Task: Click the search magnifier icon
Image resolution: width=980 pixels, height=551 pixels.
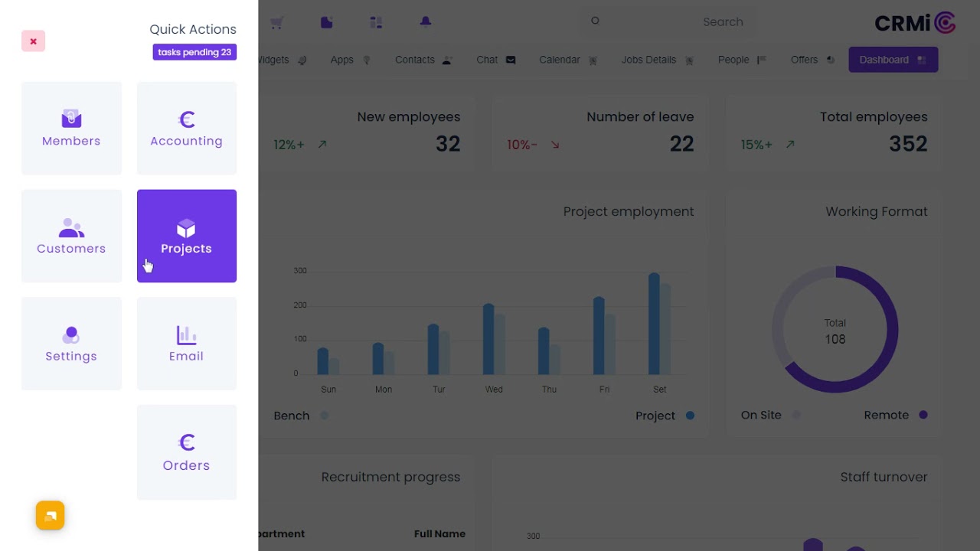Action: (595, 21)
